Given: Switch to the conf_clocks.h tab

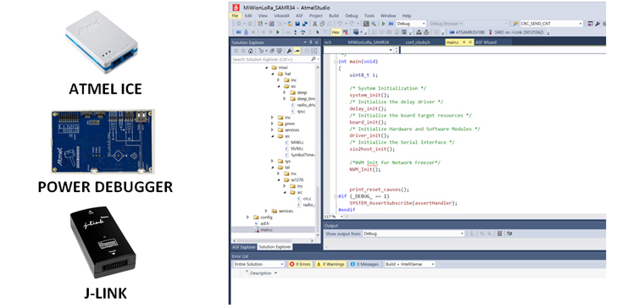Looking at the screenshot, I should (x=418, y=42).
